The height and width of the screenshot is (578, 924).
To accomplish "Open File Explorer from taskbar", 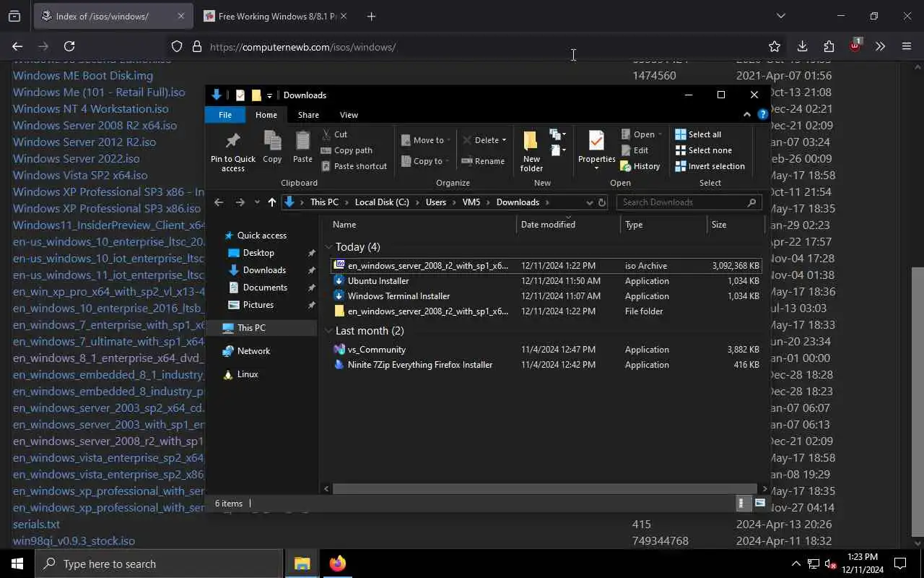I will coord(302,564).
